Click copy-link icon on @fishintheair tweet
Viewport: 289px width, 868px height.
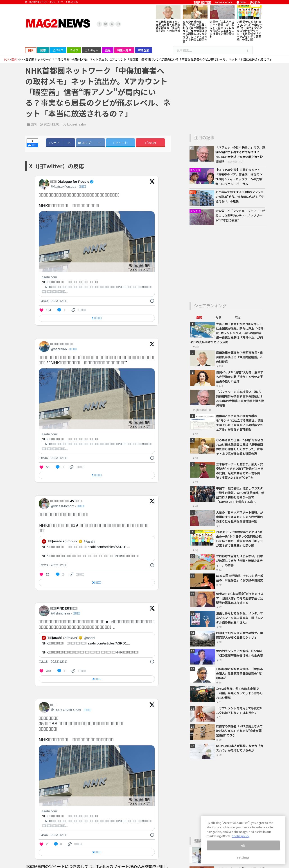[x=73, y=671]
